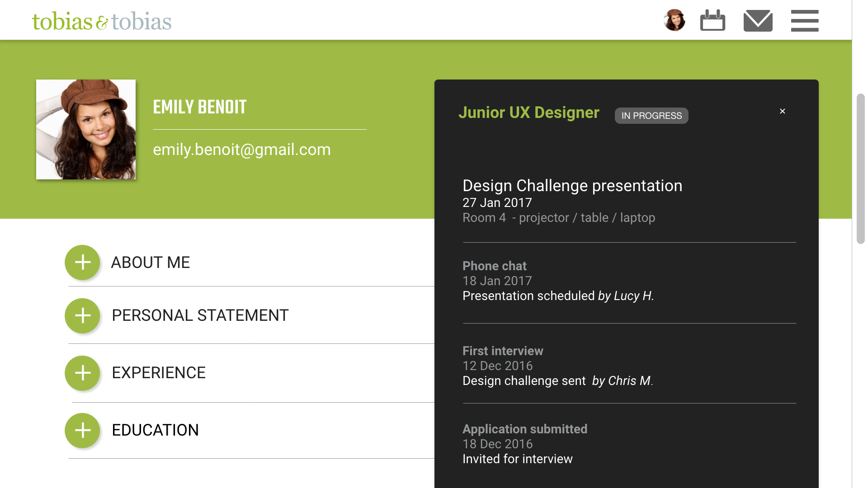Click the tobias & tobias logo
The height and width of the screenshot is (488, 868).
pos(102,21)
